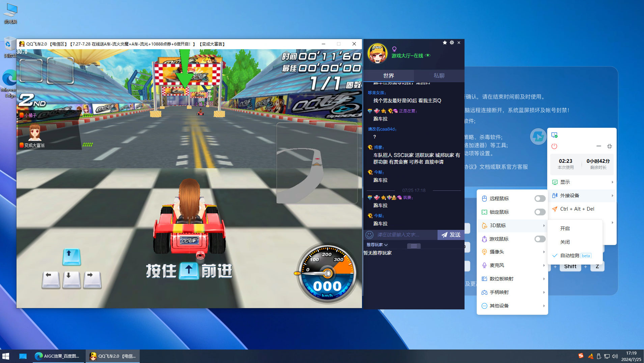
Task: Expand the 3D鼠标 submenu
Action: pos(512,225)
